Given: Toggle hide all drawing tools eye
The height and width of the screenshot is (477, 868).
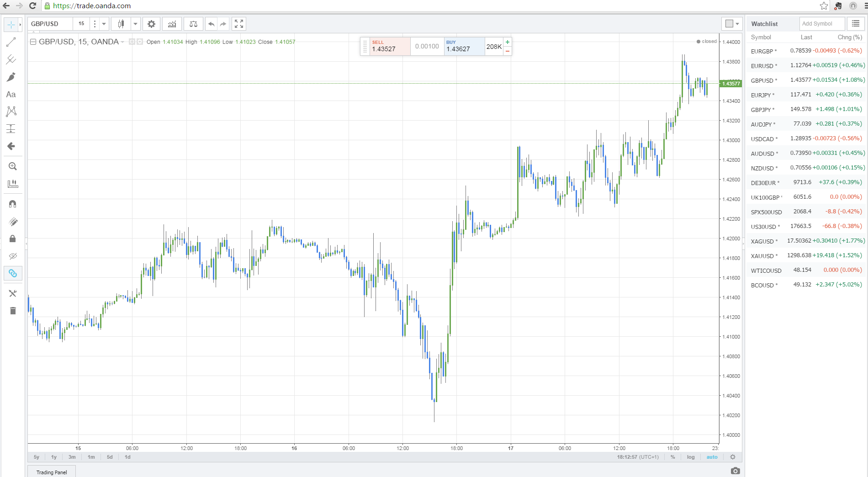Looking at the screenshot, I should (13, 256).
